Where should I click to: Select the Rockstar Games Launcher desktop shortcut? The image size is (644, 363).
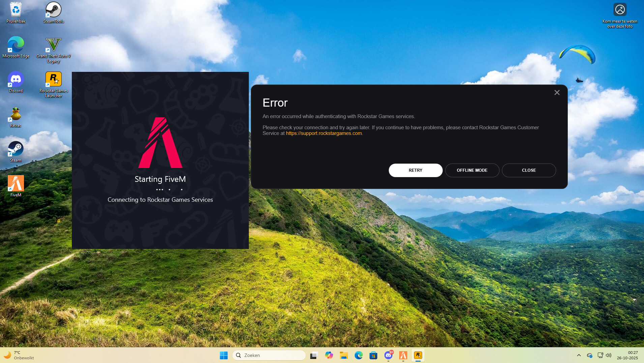[53, 84]
